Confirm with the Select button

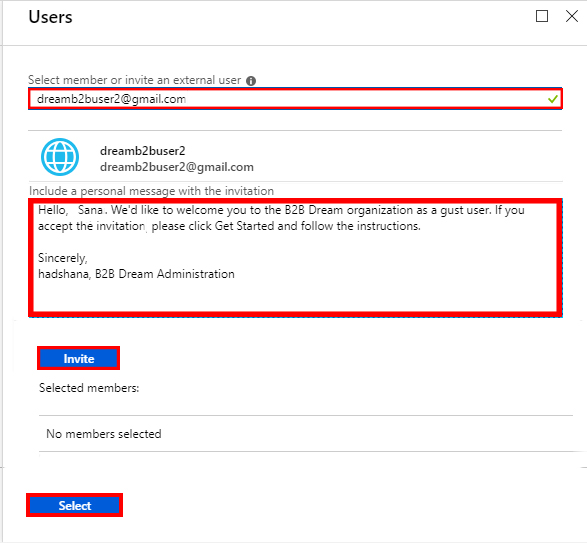point(74,506)
